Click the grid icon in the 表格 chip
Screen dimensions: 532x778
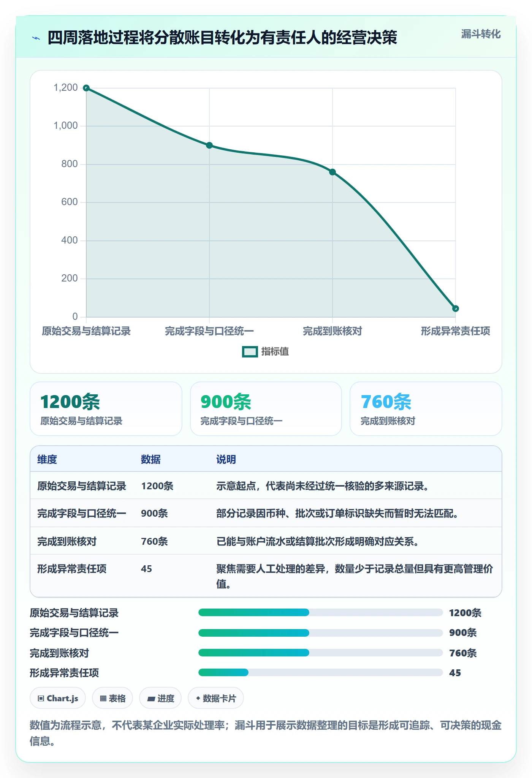click(x=103, y=699)
